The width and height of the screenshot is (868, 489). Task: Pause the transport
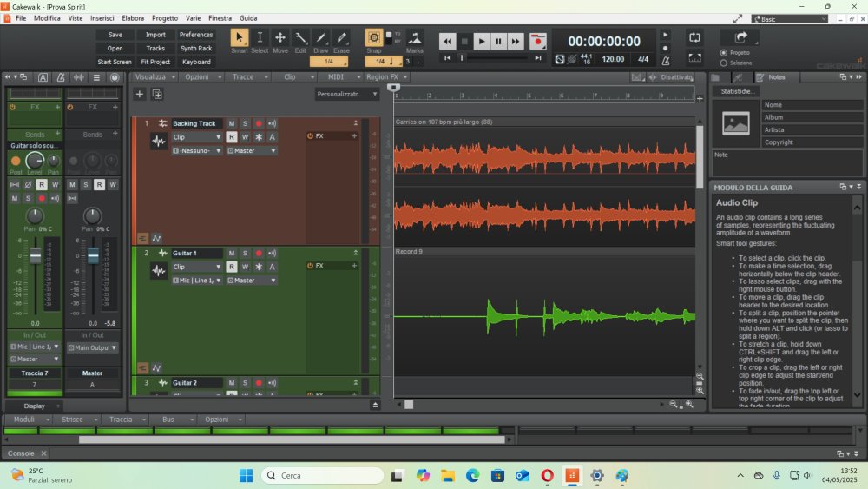498,41
